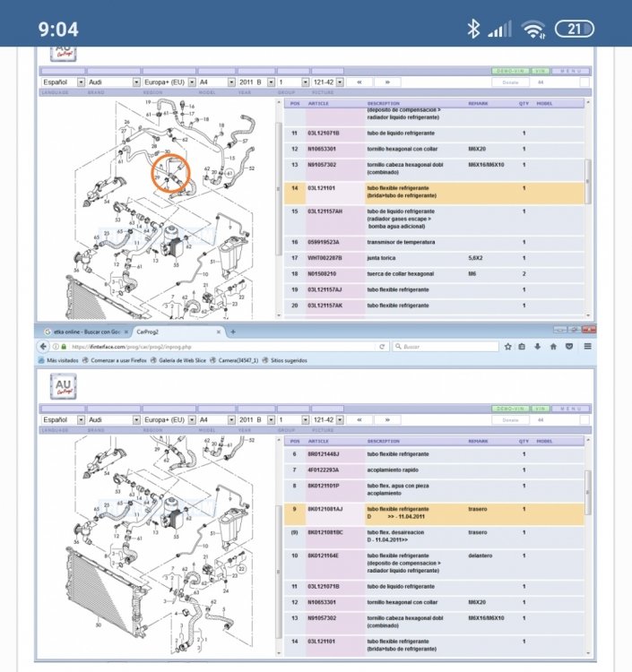Select highlighted row 9 article 8K0121081AJ

[x=434, y=513]
